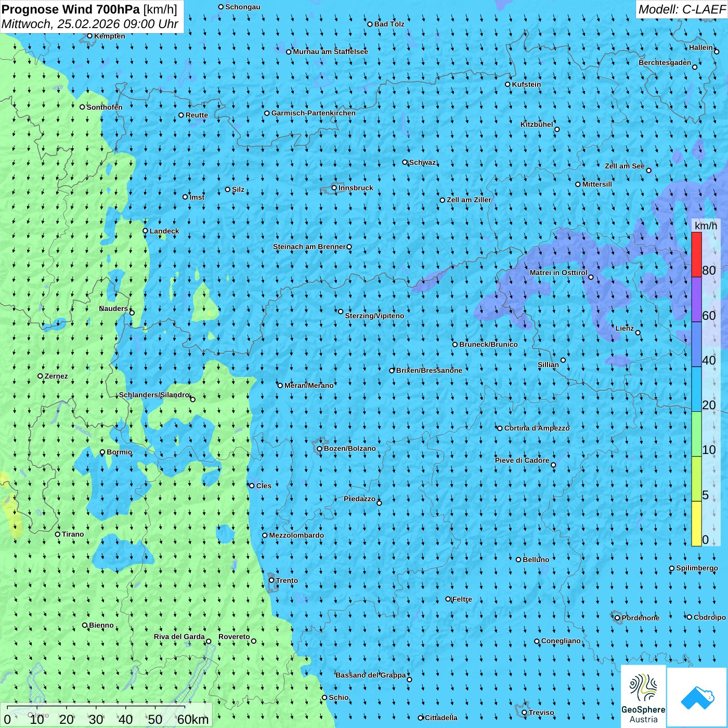Select the Berchtesgaden city label
Viewport: 728px width, 728px height.
665,62
